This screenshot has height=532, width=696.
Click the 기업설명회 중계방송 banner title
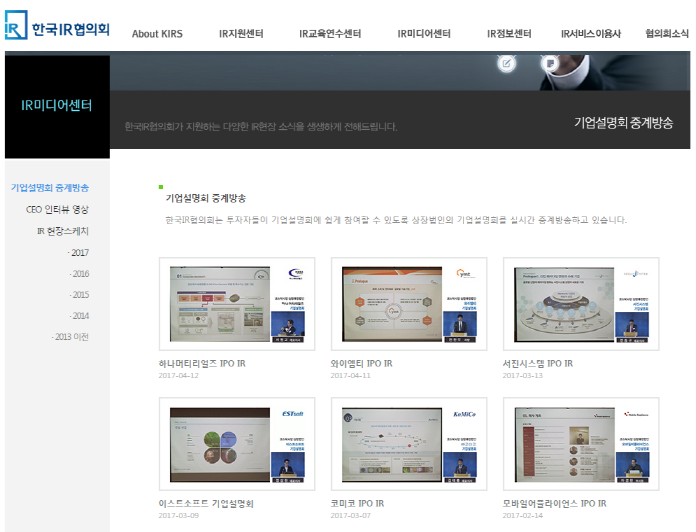coord(624,122)
